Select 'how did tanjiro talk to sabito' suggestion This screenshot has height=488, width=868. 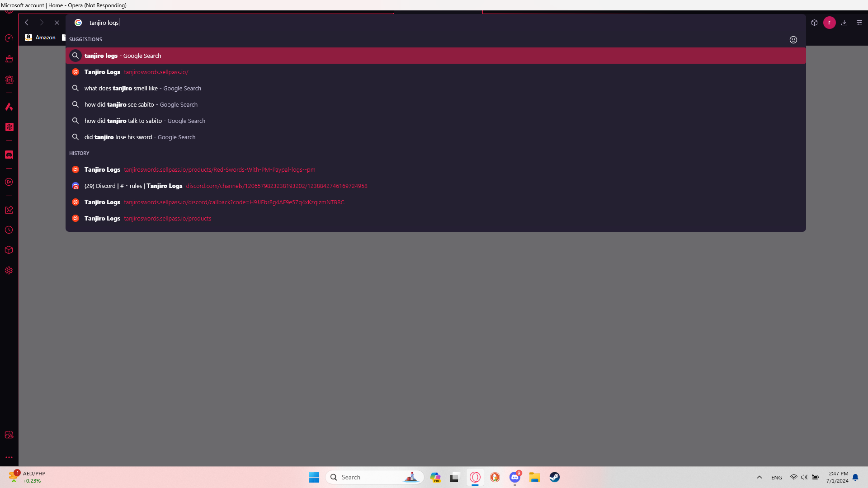pos(436,121)
